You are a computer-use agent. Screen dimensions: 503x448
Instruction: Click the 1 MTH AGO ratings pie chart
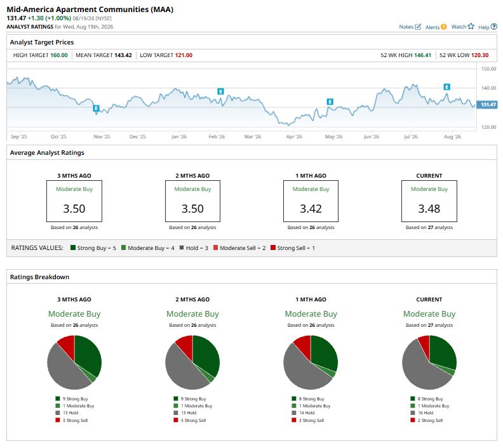click(311, 362)
